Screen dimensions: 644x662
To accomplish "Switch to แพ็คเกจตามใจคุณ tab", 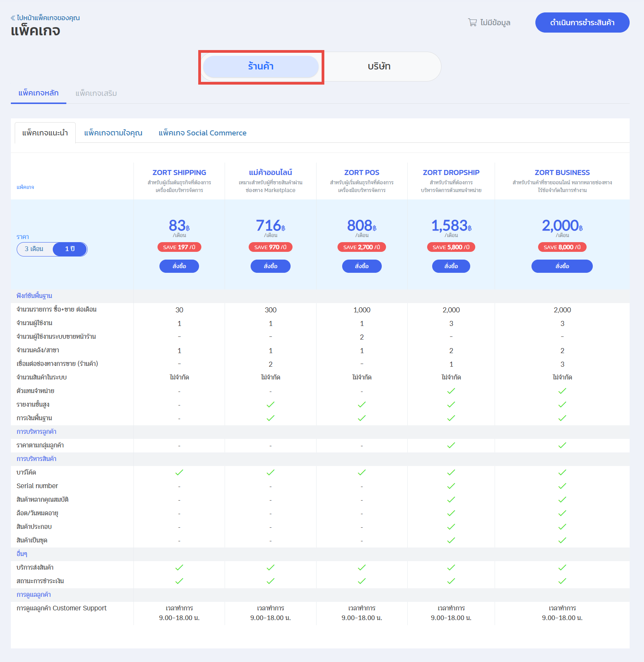I will pyautogui.click(x=113, y=133).
